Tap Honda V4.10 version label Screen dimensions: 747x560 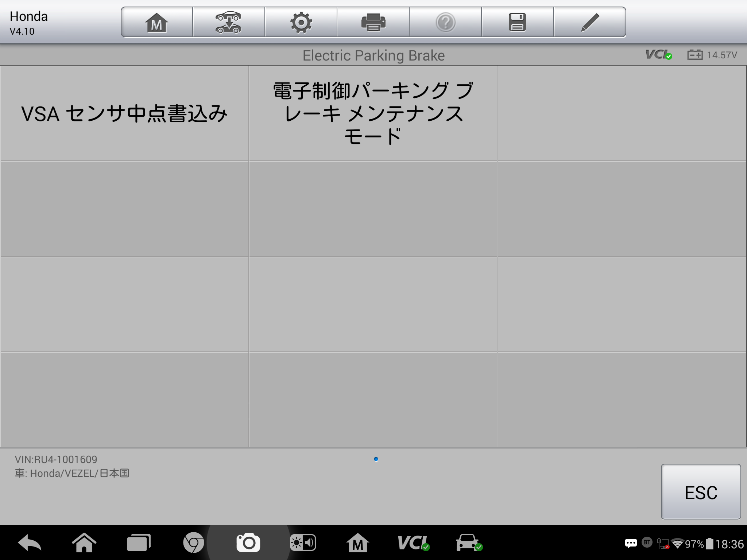pyautogui.click(x=28, y=23)
